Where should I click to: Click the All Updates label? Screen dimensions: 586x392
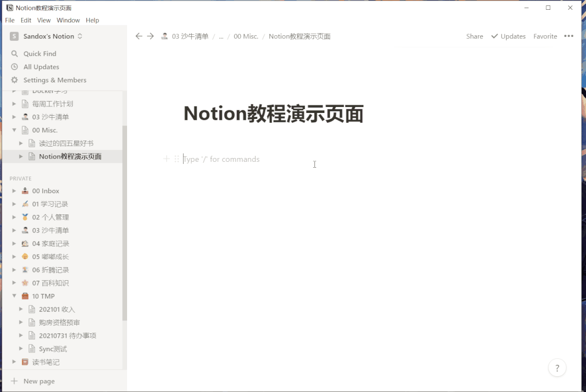41,67
